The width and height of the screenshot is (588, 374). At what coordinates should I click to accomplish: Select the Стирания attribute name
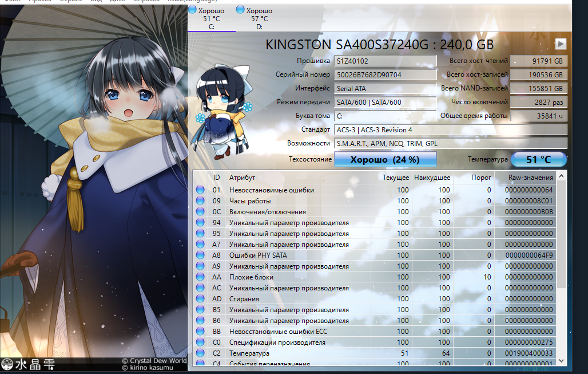point(244,299)
